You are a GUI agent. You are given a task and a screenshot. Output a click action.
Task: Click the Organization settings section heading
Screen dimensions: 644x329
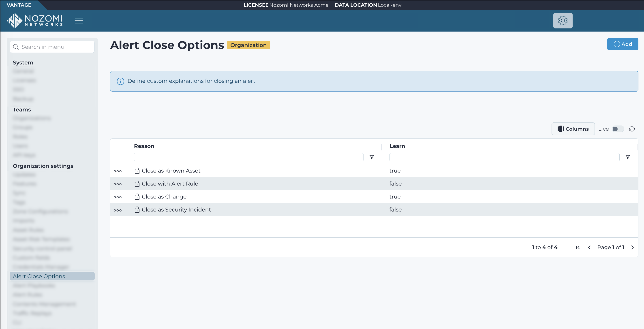pyautogui.click(x=43, y=166)
